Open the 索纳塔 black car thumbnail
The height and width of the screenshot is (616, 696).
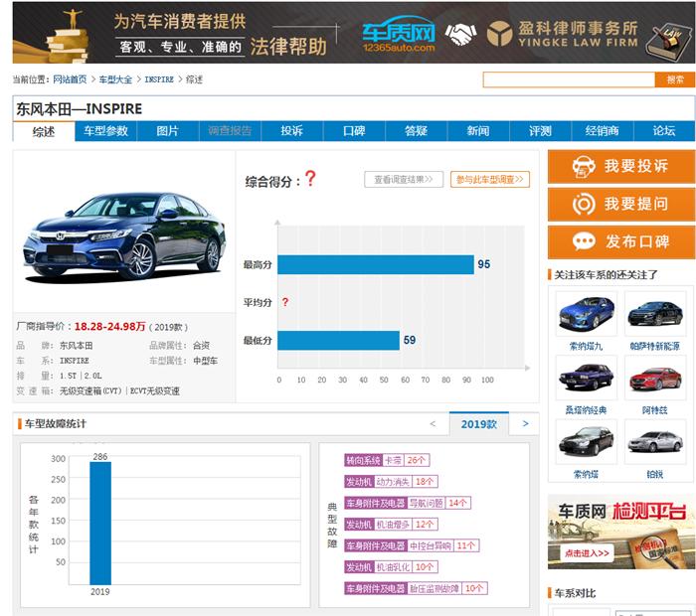(x=587, y=442)
